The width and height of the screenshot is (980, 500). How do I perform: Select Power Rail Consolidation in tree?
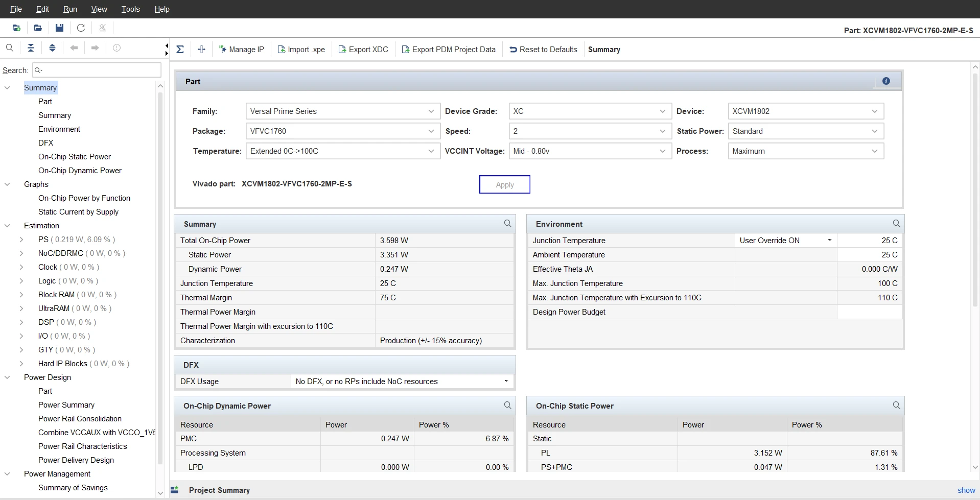(x=80, y=419)
